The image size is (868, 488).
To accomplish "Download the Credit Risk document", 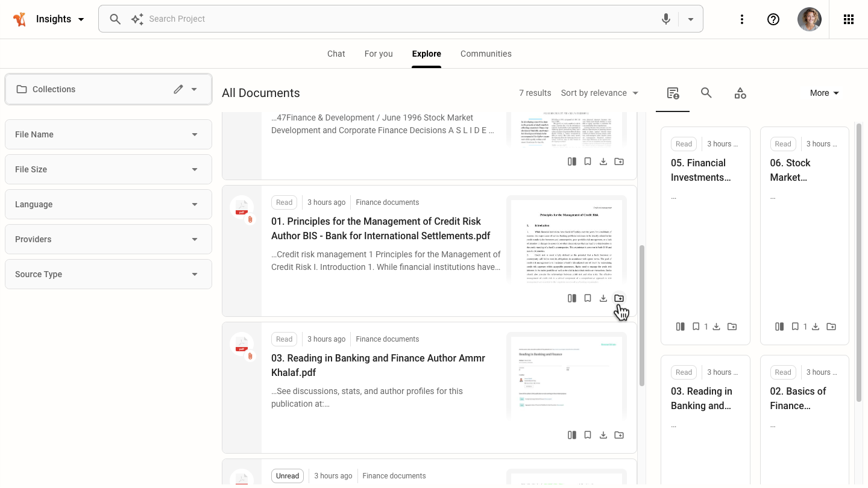I will [x=603, y=298].
